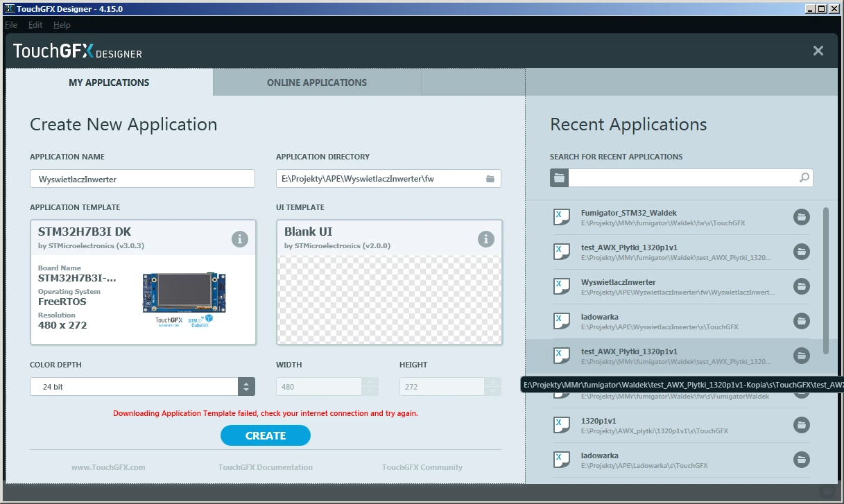
Task: Open folder for WyswietlaczInwerter recent application
Action: (801, 286)
